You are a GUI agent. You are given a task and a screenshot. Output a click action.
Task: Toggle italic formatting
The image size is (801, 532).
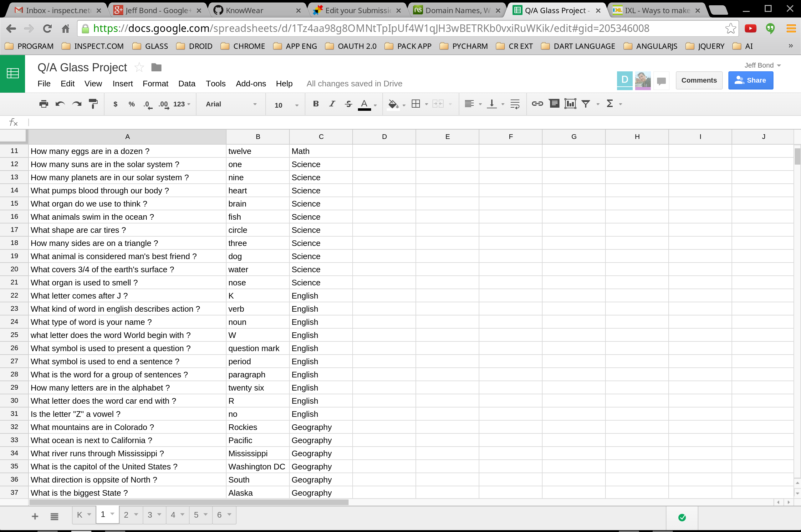pos(332,104)
